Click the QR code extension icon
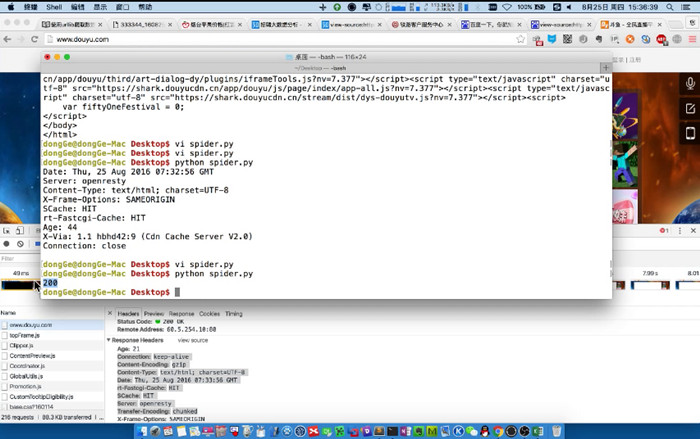Screen dimensions: 700x439 pyautogui.click(x=567, y=39)
